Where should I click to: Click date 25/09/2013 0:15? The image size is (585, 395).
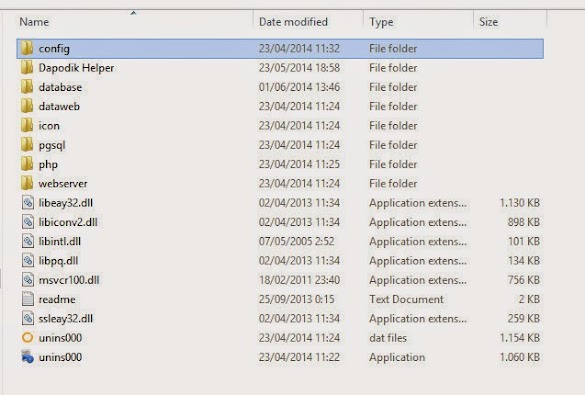(x=297, y=300)
